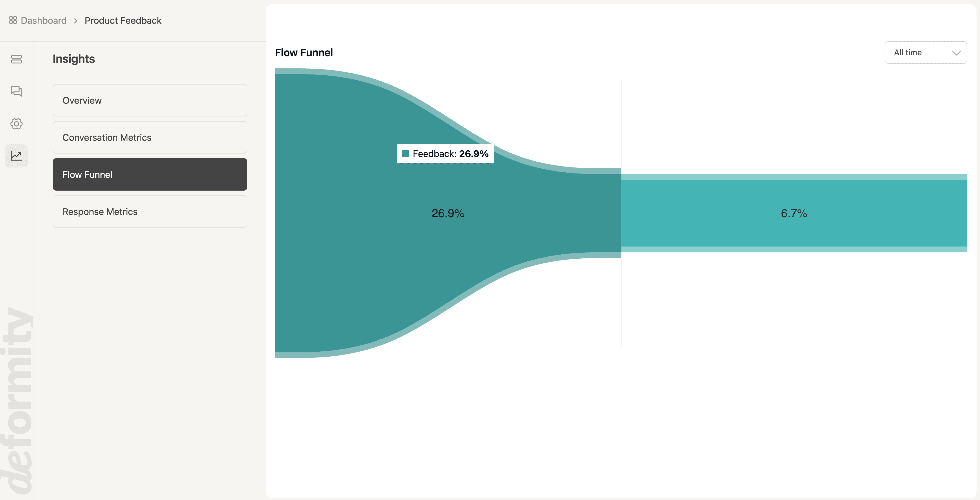Viewport: 980px width, 500px height.
Task: Click the breadcrumb chevron after Dashboard
Action: 76,21
